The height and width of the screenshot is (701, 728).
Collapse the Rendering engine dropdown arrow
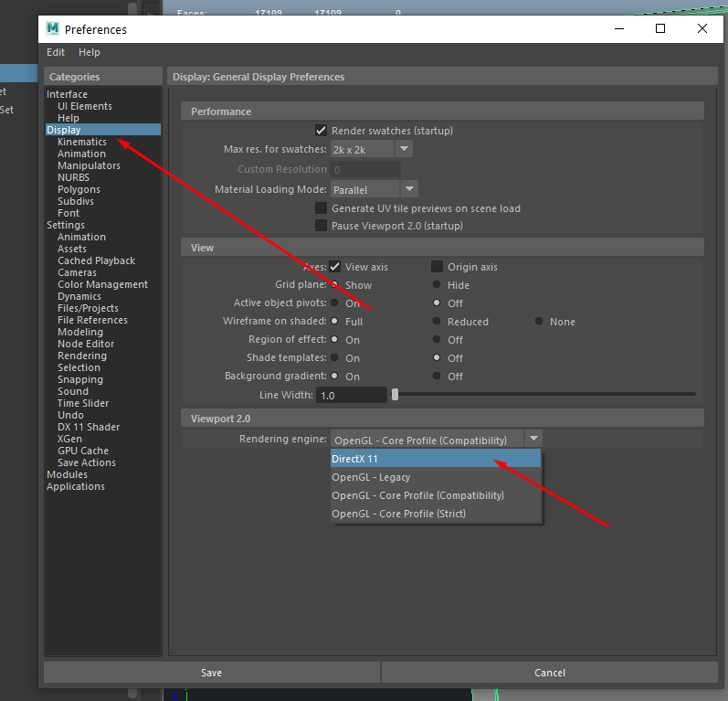point(533,439)
